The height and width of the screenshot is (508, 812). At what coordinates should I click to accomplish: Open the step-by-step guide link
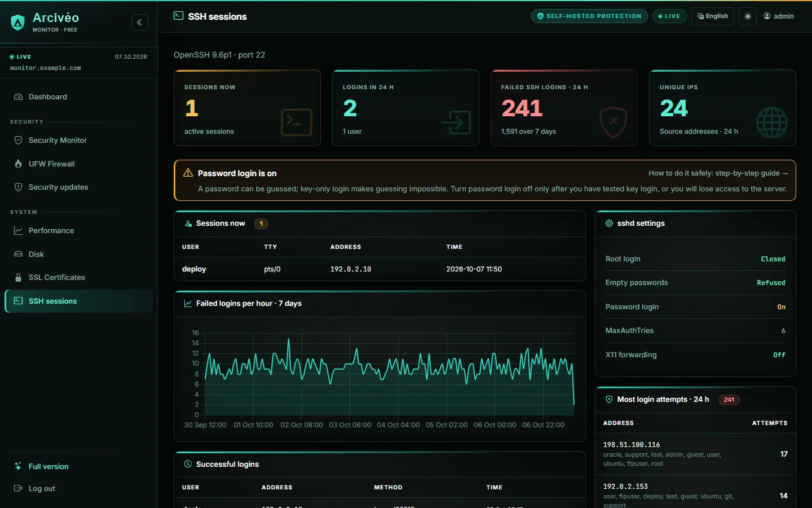(x=718, y=173)
